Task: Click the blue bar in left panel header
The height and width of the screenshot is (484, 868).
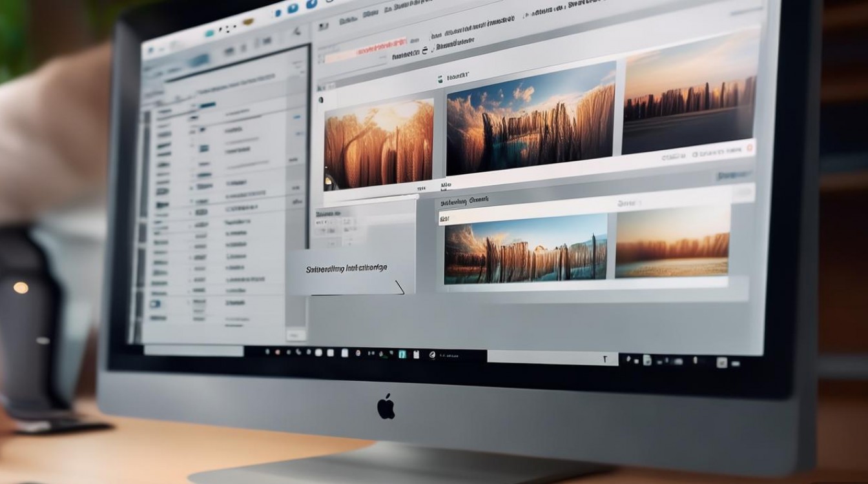Action: 199,60
